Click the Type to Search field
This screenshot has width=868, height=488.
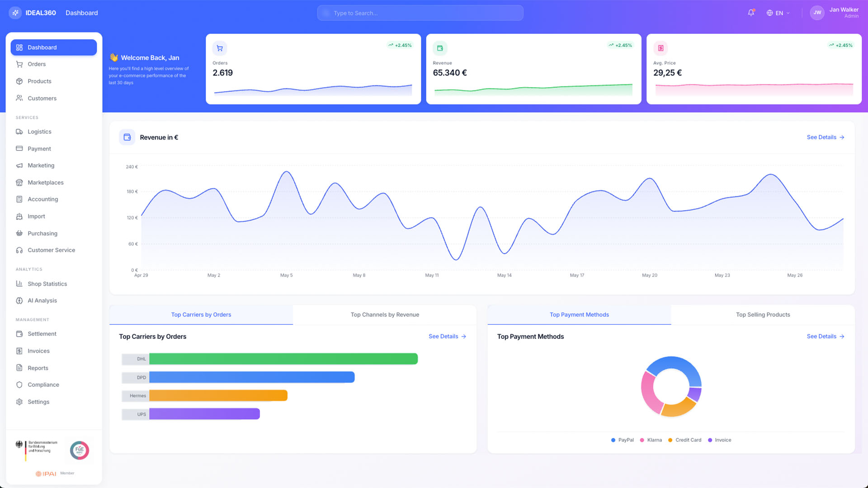(x=420, y=13)
